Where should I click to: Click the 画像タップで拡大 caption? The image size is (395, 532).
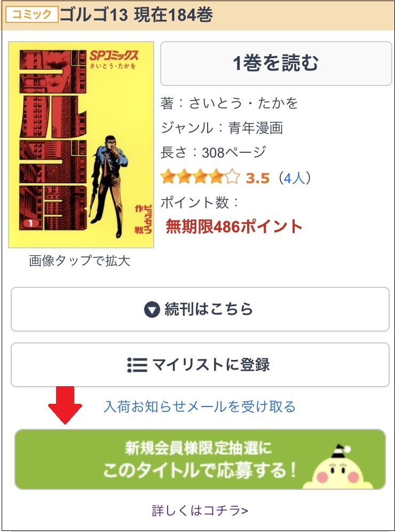click(x=80, y=261)
